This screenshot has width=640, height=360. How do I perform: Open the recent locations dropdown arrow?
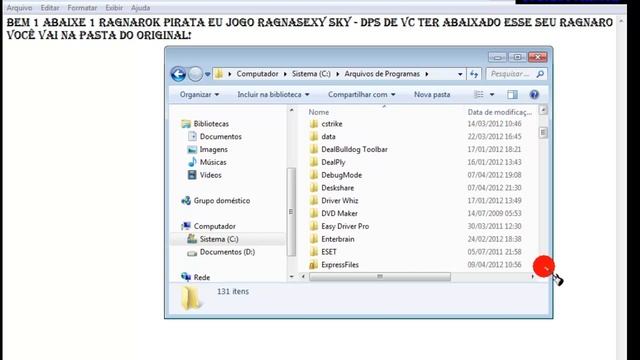(207, 74)
